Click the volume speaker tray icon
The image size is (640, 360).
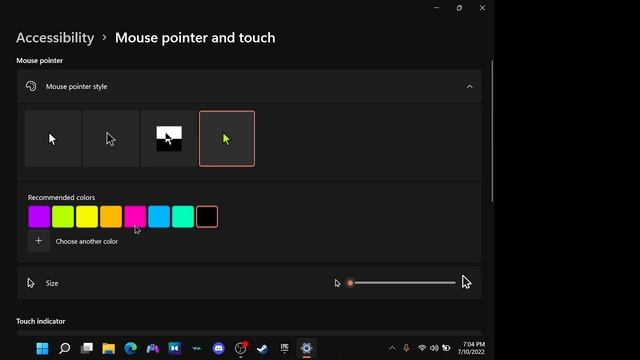434,348
